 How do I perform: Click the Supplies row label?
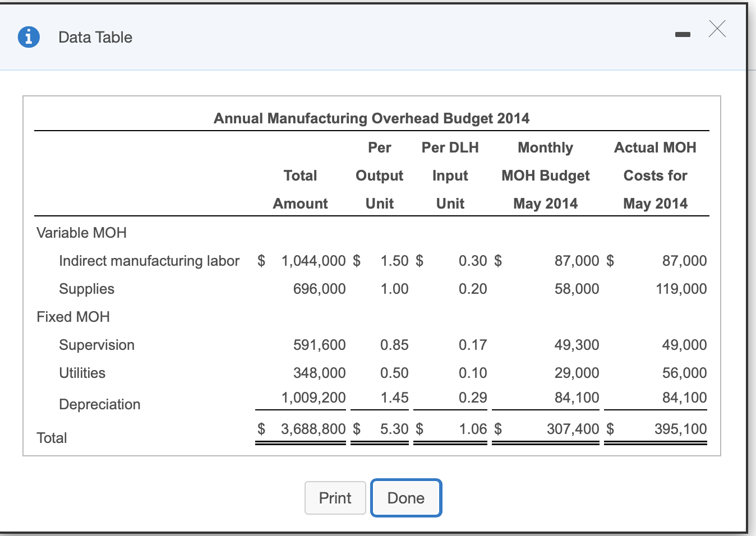87,289
